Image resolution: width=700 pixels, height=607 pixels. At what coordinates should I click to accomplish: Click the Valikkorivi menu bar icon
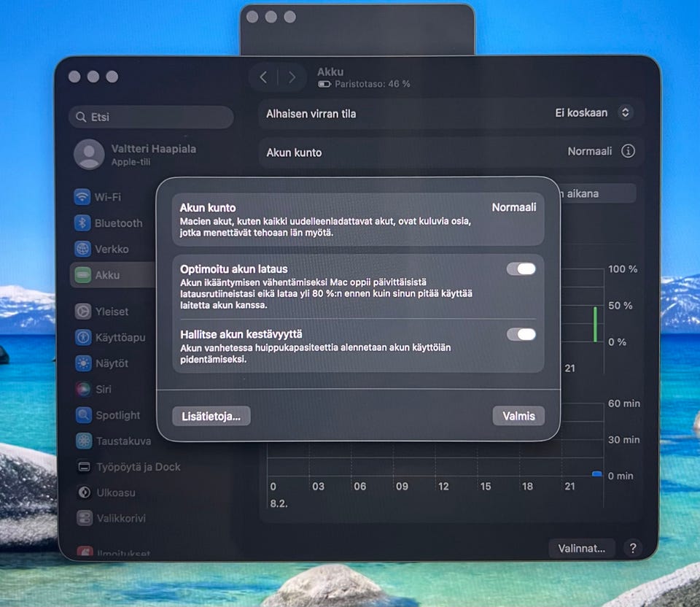(x=85, y=518)
